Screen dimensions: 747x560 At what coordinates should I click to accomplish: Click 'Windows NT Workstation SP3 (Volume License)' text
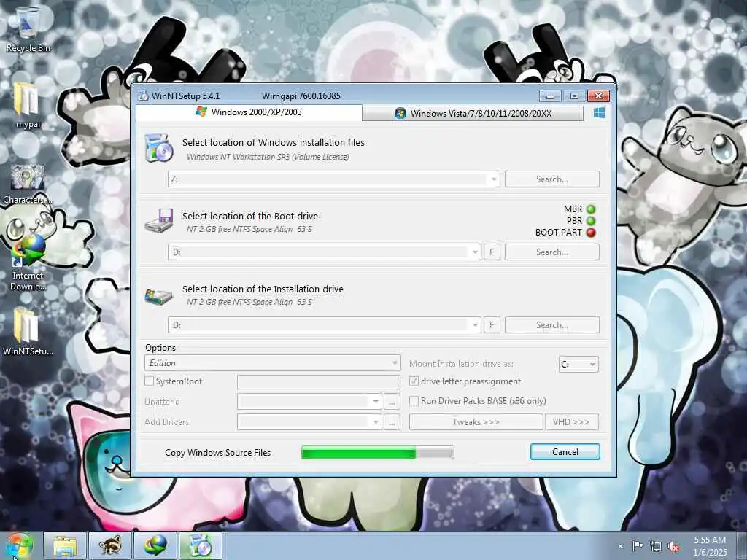tap(268, 157)
